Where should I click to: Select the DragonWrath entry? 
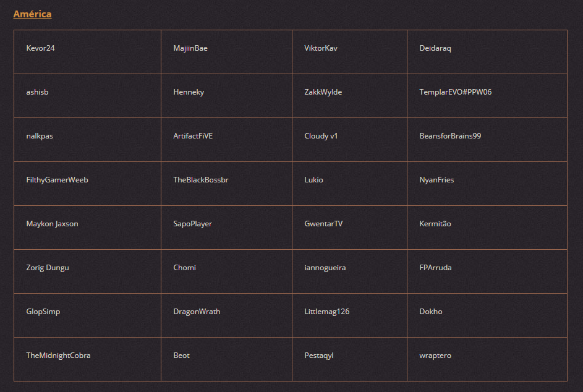pos(197,311)
